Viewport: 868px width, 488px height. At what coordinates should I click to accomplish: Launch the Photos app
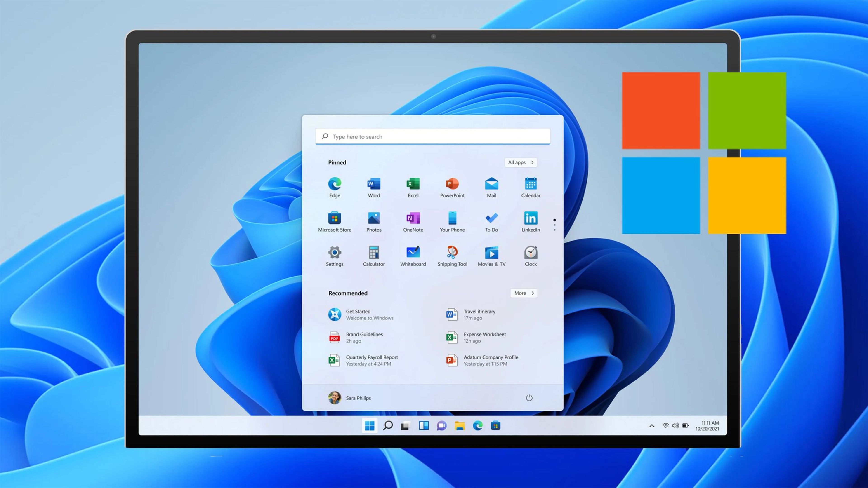click(x=374, y=222)
